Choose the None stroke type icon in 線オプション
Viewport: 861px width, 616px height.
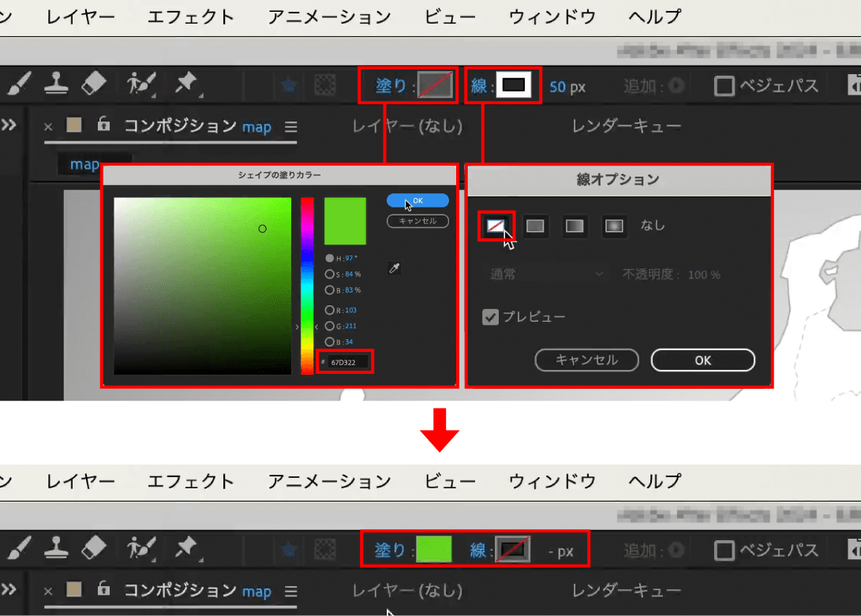point(496,226)
